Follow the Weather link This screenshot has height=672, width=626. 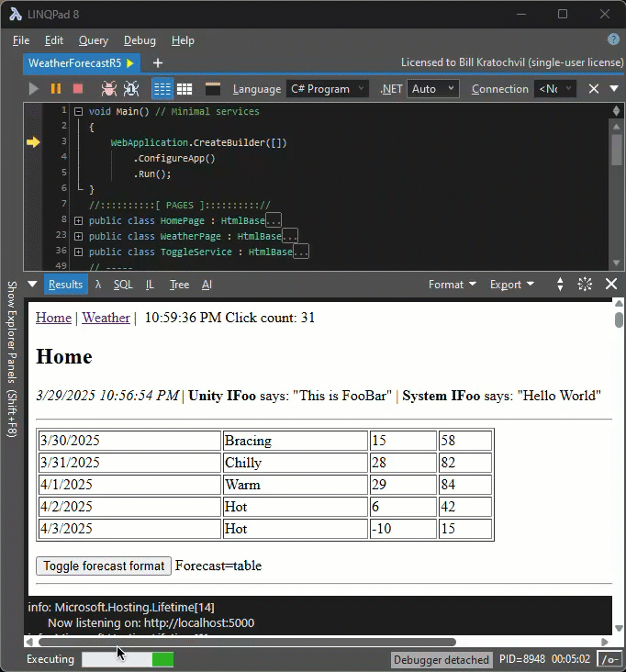point(106,318)
